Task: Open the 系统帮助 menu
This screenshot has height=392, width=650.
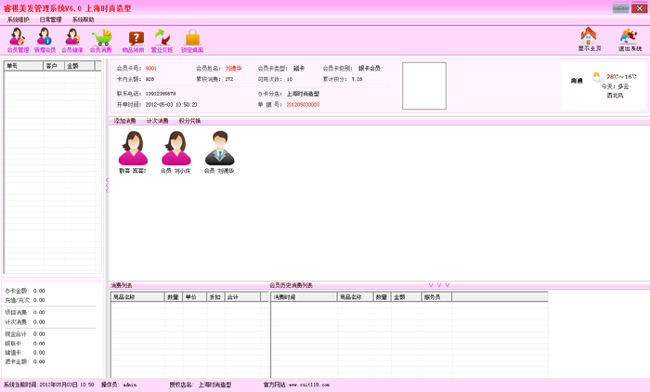Action: [x=83, y=19]
